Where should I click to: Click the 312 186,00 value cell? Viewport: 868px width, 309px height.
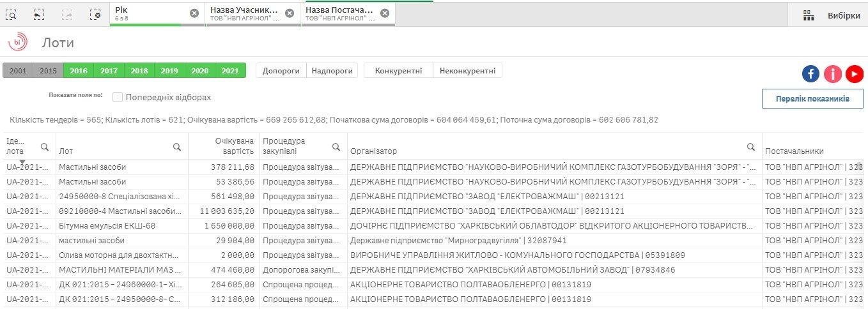[x=224, y=299]
